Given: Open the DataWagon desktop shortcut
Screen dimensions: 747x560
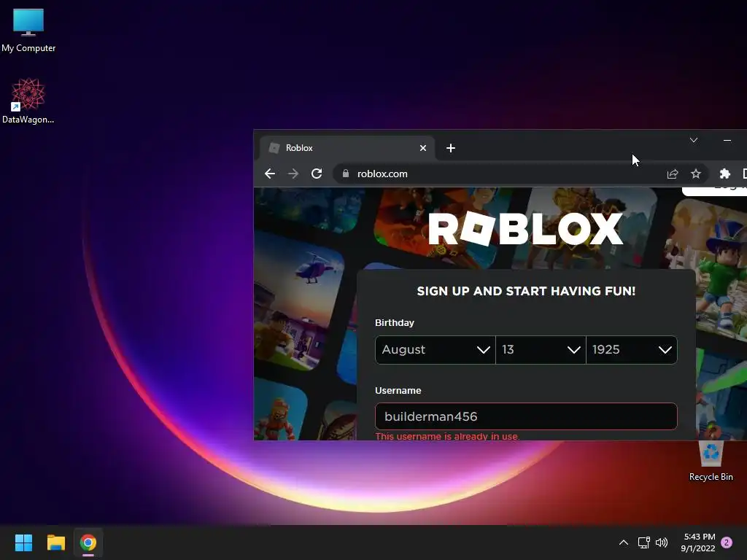Looking at the screenshot, I should (x=28, y=101).
